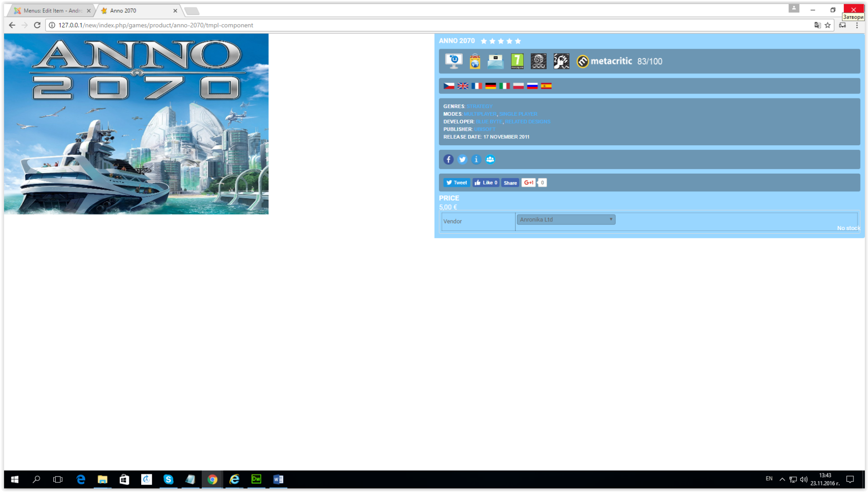Open Skype from the taskbar

pos(168,479)
